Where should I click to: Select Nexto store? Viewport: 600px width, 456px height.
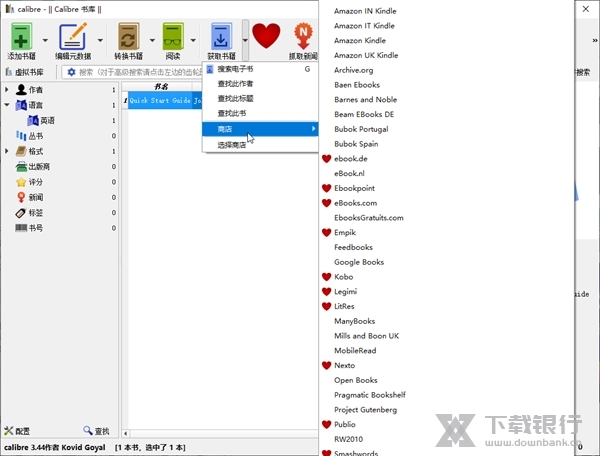pyautogui.click(x=338, y=366)
